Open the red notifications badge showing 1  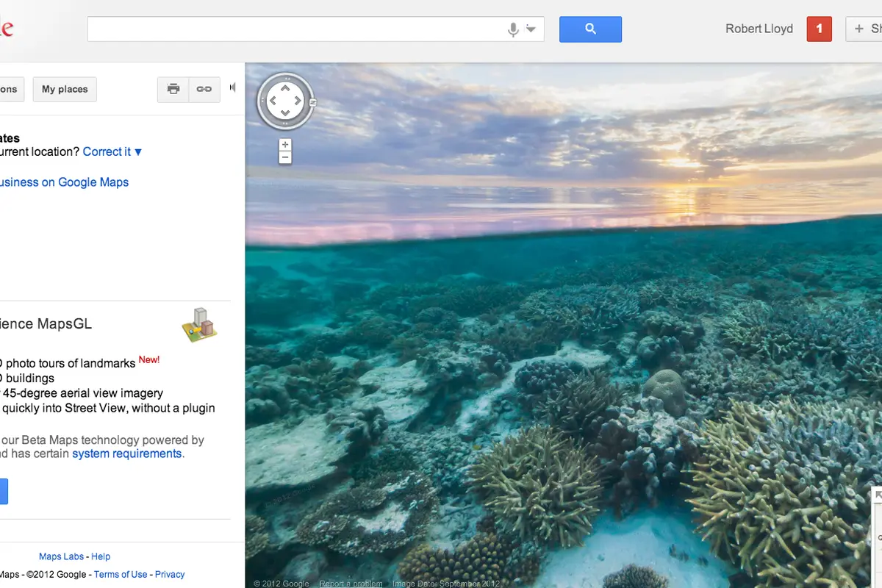tap(820, 29)
